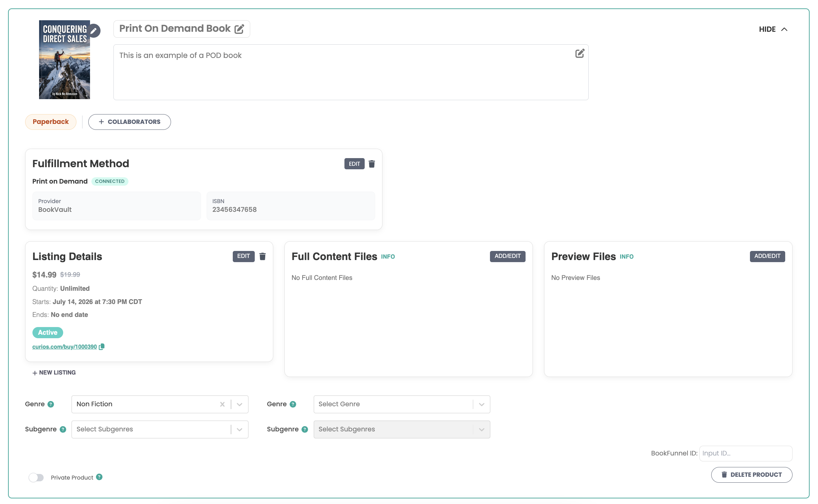Click the pencil icon on book cover
Viewport: 818px width, 504px height.
[94, 31]
